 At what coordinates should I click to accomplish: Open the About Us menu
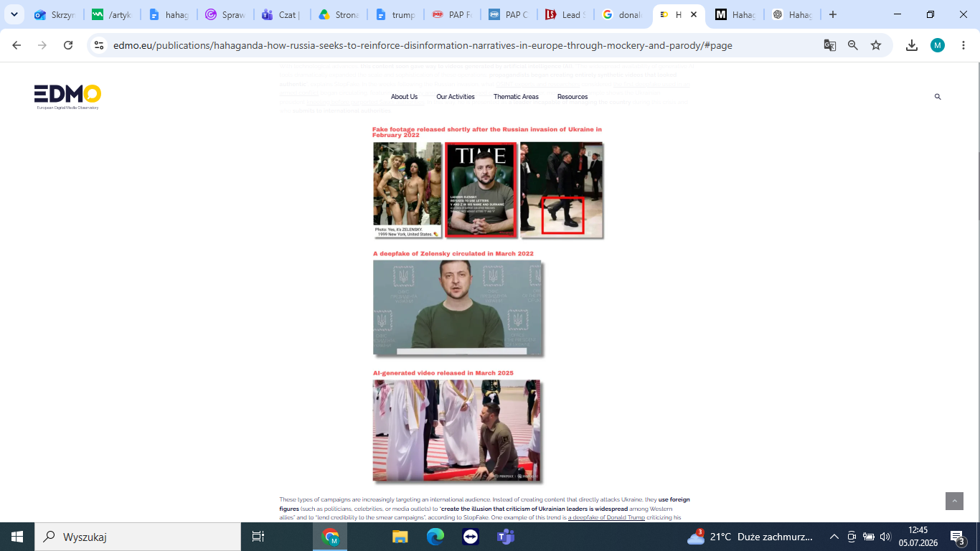[404, 97]
